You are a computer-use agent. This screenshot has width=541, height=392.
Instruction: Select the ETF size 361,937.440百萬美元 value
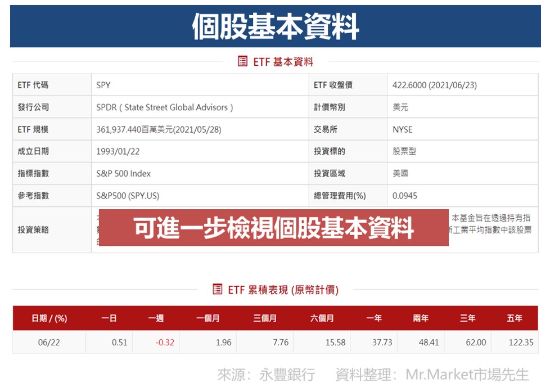coord(159,129)
